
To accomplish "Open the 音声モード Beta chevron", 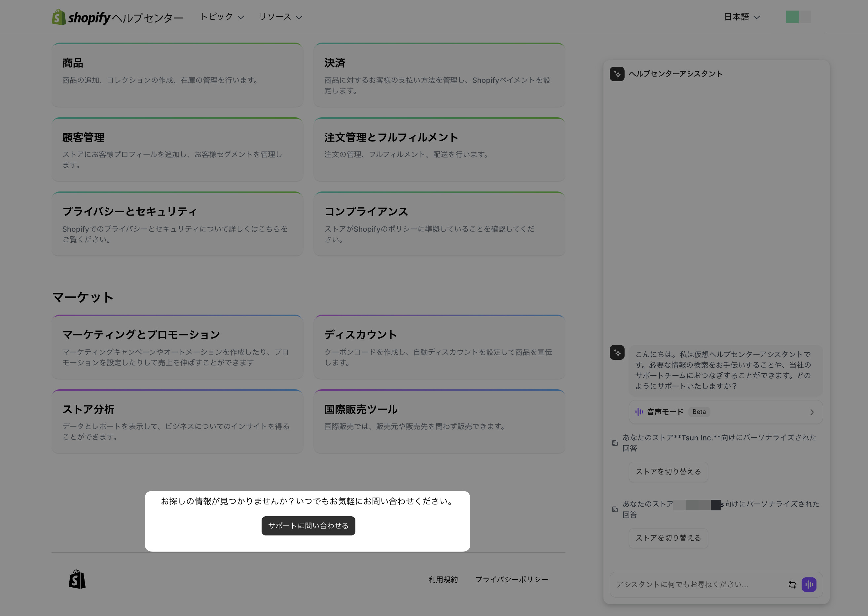I will pos(812,412).
